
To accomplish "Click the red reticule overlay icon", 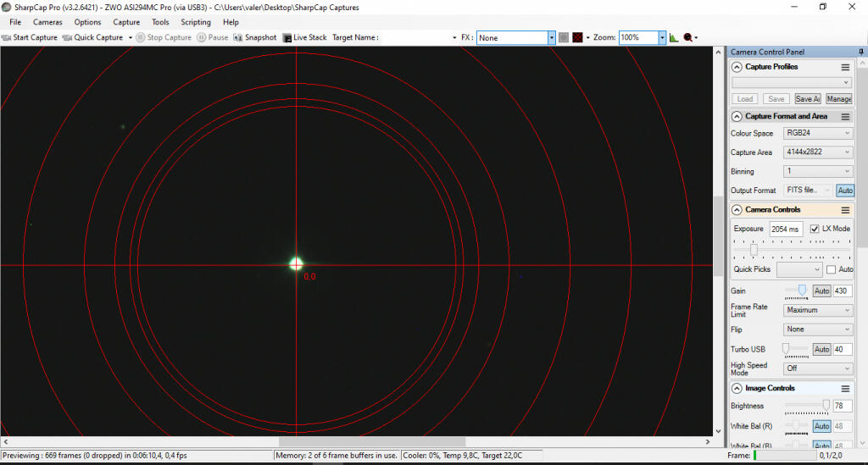I will click(577, 37).
